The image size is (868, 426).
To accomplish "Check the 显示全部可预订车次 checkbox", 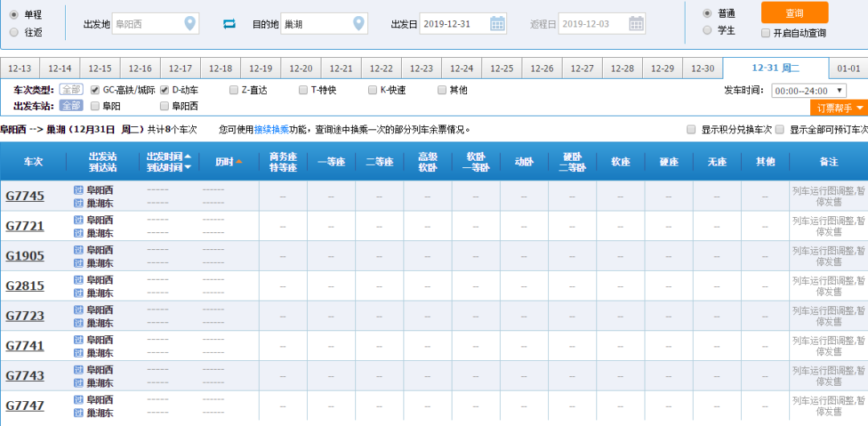I will point(780,129).
